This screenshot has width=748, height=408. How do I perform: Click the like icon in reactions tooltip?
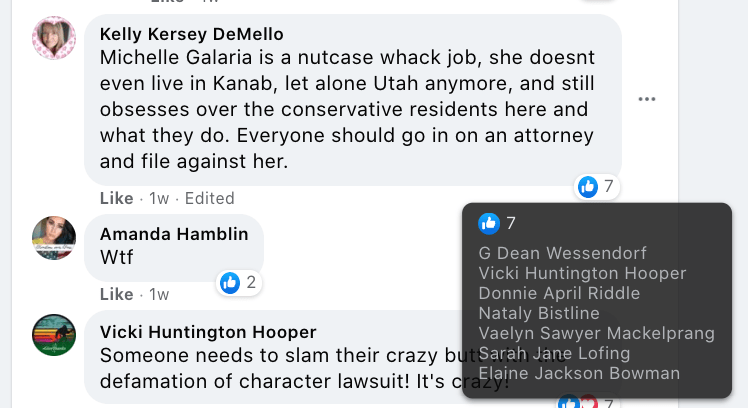coord(489,223)
